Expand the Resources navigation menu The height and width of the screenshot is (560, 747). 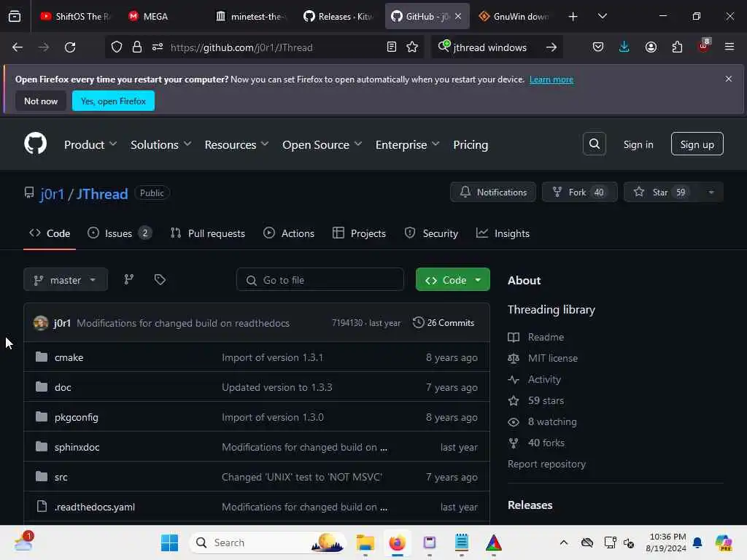tap(237, 145)
